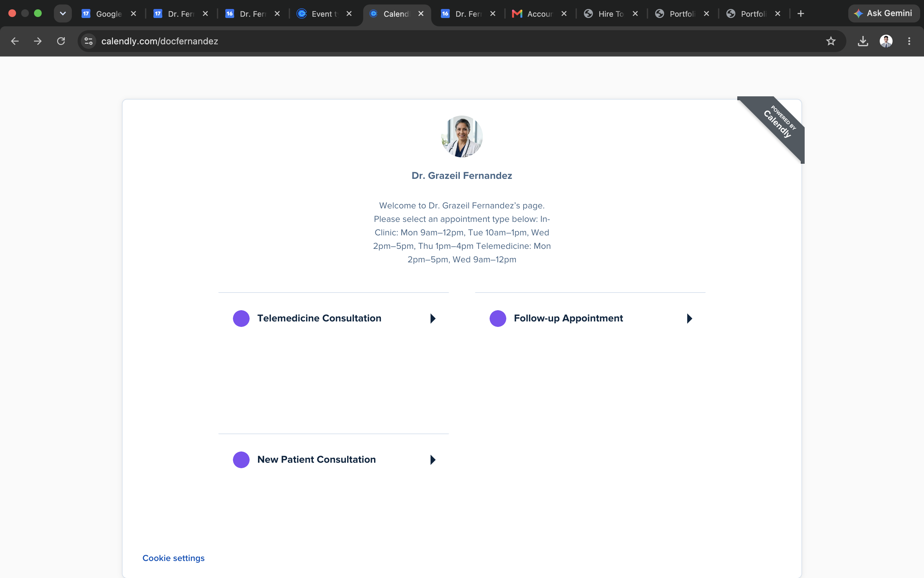Open a new browser tab
924x578 pixels.
pyautogui.click(x=801, y=14)
